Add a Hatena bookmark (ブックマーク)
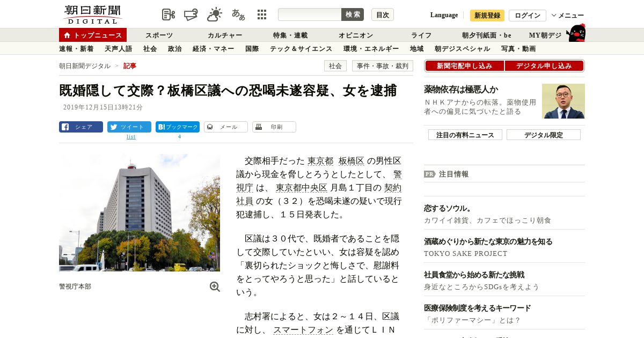Viewport: 644px width, 338px height. tap(178, 127)
